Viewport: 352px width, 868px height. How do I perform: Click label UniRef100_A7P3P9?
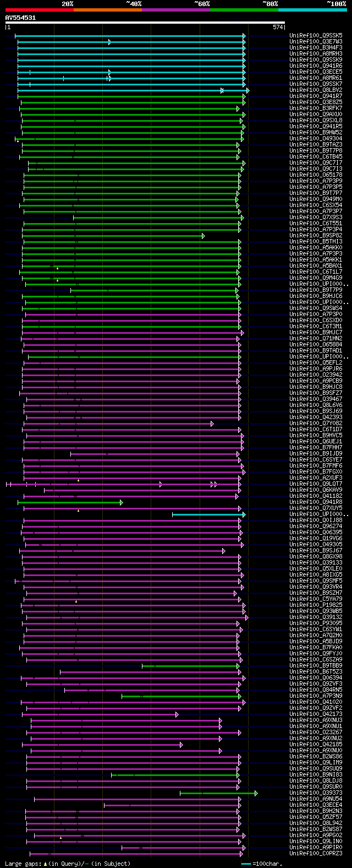[x=316, y=181]
